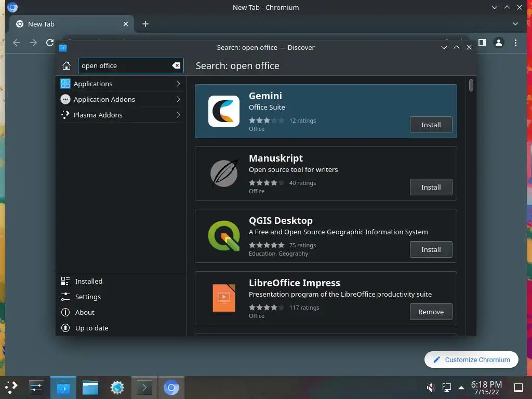
Task: Click the Discover home icon
Action: [x=66, y=65]
